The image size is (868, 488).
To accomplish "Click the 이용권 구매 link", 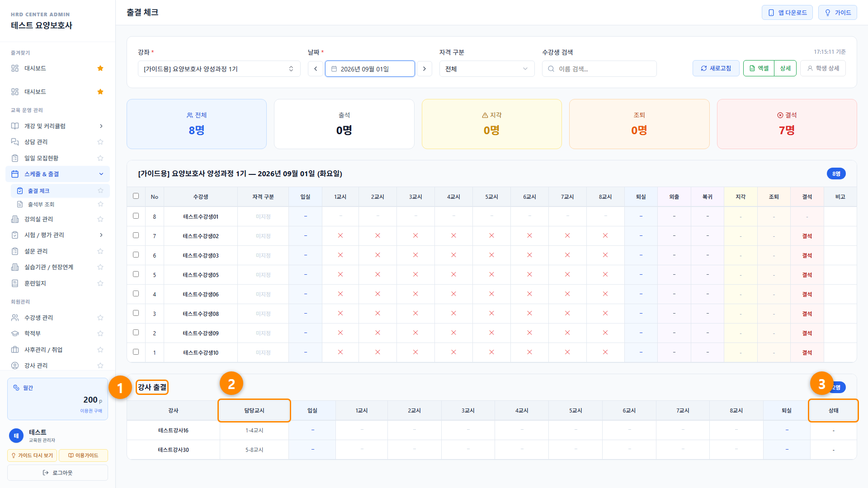I will [91, 411].
